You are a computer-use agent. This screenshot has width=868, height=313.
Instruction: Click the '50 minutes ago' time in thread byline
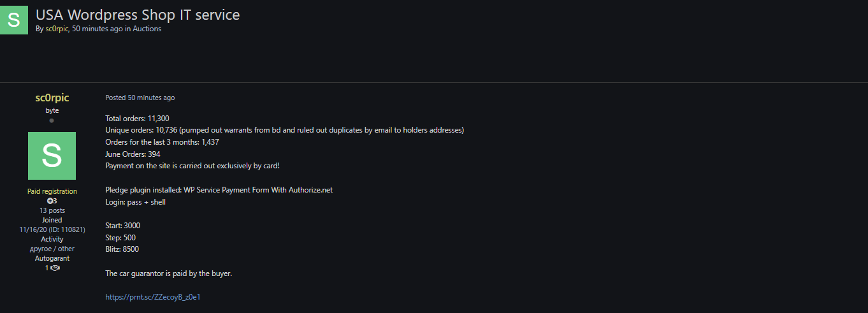tap(98, 29)
